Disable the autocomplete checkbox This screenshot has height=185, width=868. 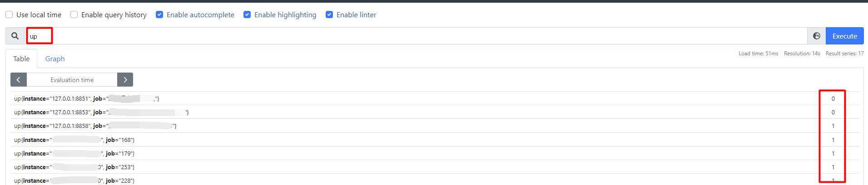pos(159,15)
